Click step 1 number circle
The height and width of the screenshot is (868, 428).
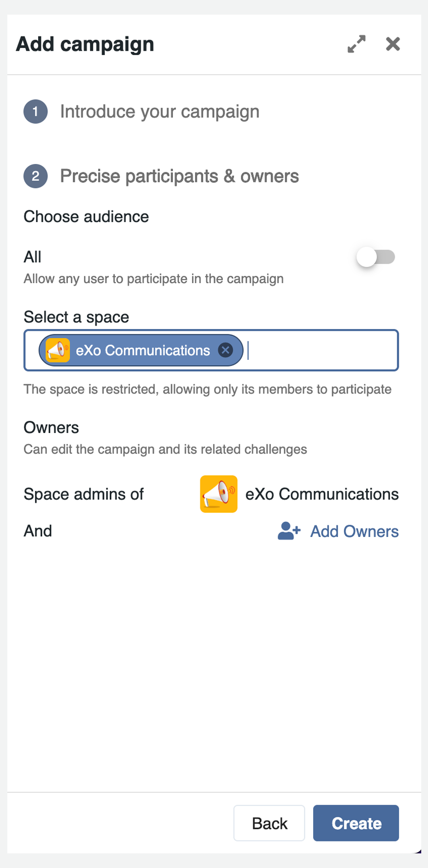(35, 112)
